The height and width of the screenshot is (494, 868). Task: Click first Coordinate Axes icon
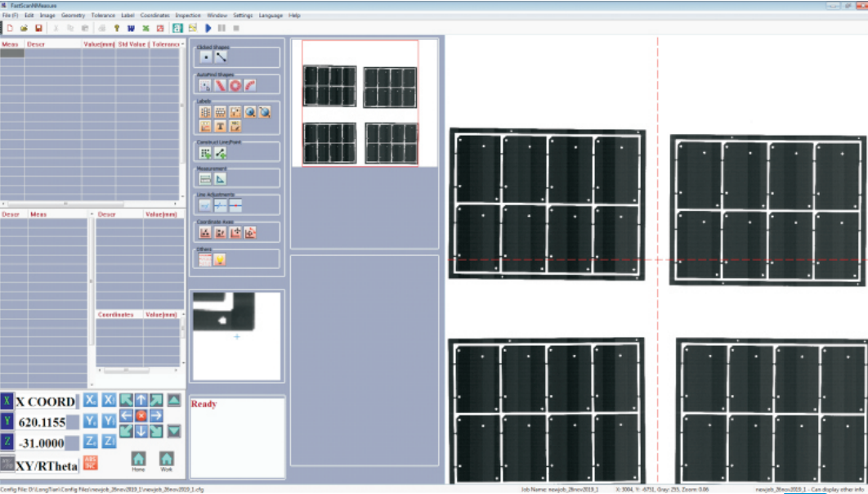pyautogui.click(x=205, y=232)
